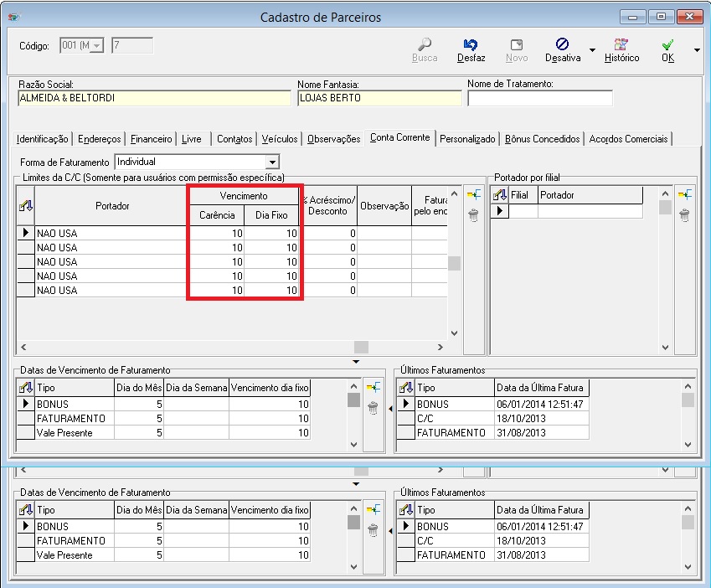
Task: Expand the Código combo box
Action: [x=96, y=46]
